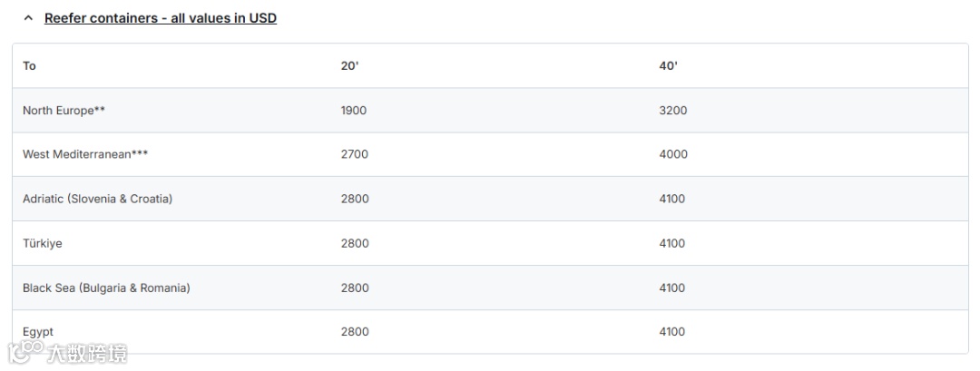Screen dimensions: 980x371
Task: Select the 2800 value in Black Sea row
Action: coord(355,288)
